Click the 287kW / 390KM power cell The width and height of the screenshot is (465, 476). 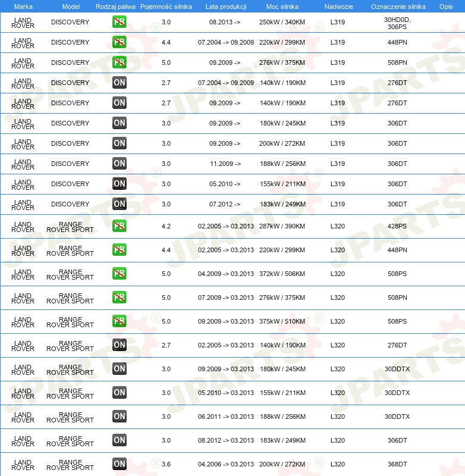(x=282, y=226)
